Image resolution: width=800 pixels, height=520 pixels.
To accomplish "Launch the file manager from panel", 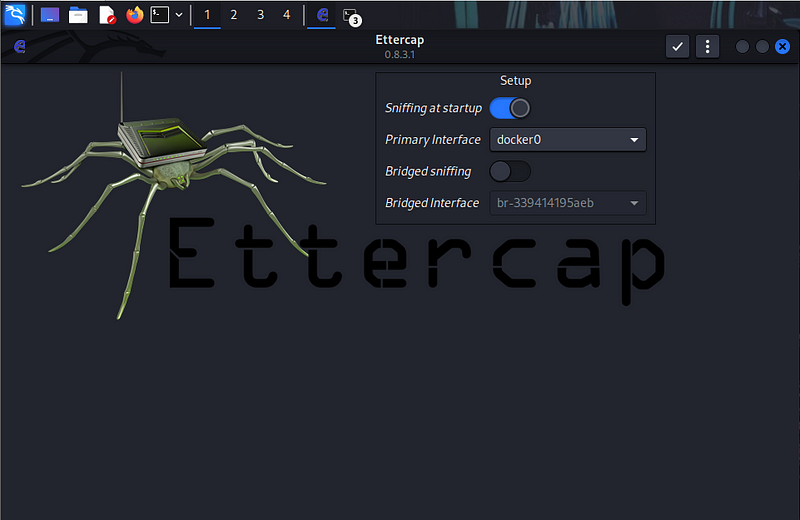I will [78, 15].
